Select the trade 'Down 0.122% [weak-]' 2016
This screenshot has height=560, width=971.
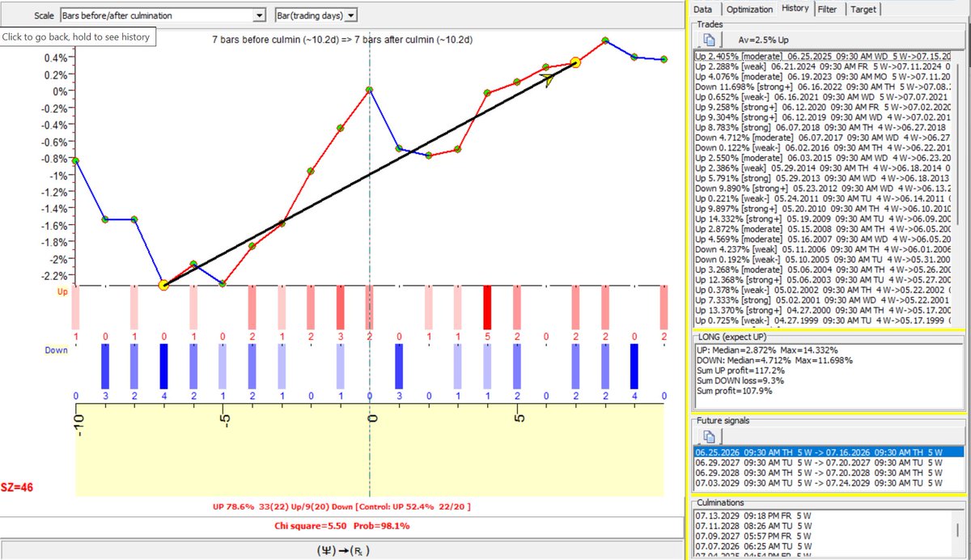click(x=822, y=147)
